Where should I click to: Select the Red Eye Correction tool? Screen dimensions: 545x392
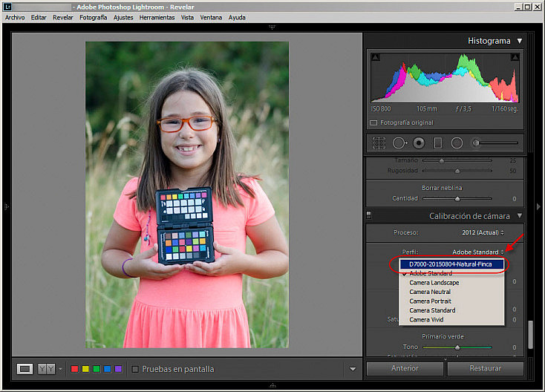[x=419, y=143]
